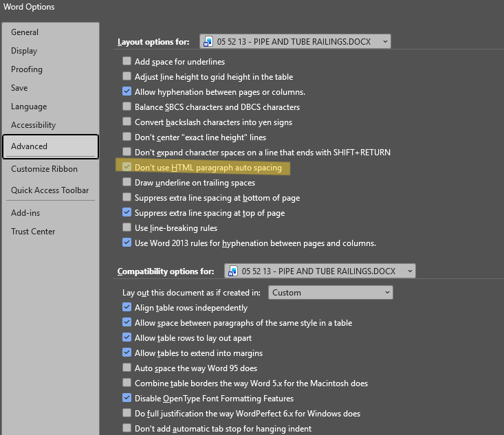Disable Align table rows independently
The height and width of the screenshot is (435, 504).
coord(127,306)
